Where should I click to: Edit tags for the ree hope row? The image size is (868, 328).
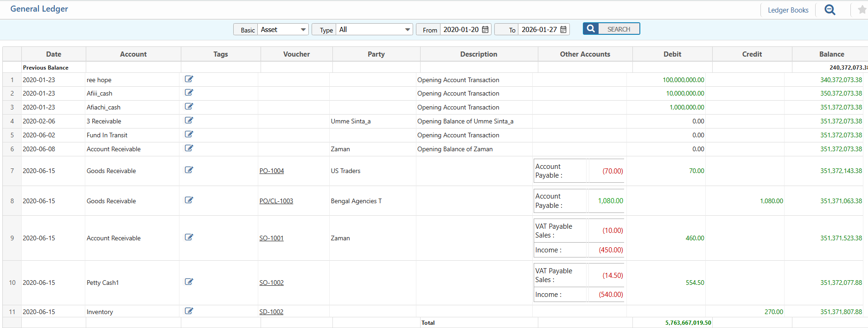coord(189,79)
